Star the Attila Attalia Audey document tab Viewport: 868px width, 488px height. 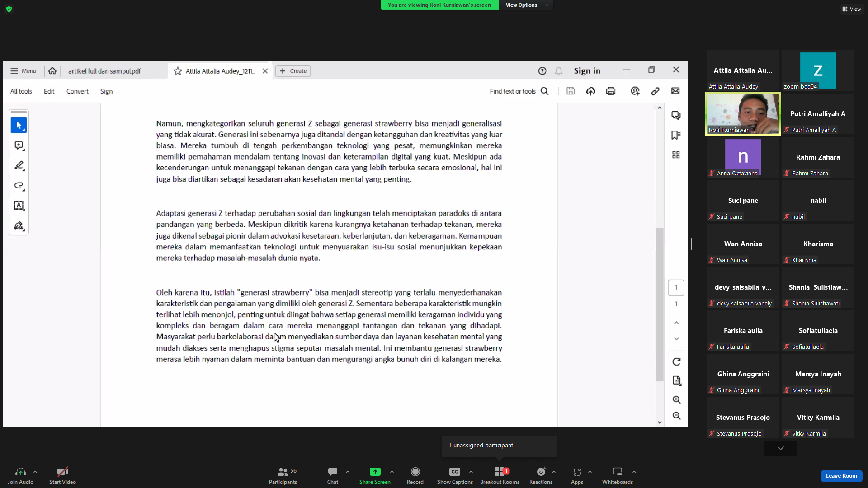178,71
